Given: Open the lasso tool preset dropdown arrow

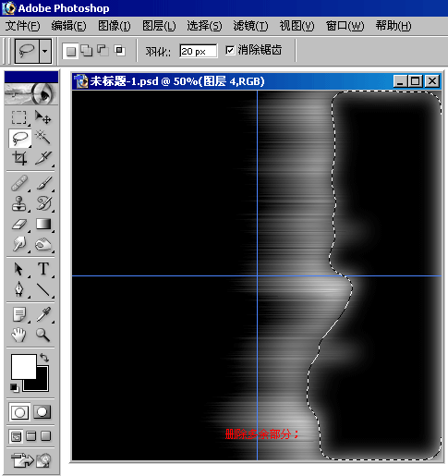Looking at the screenshot, I should (x=45, y=51).
